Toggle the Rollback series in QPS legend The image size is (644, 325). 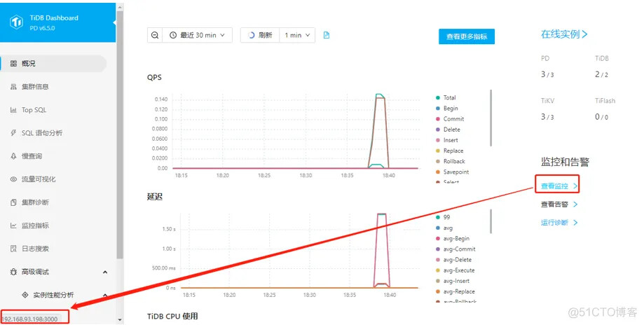pyautogui.click(x=450, y=162)
